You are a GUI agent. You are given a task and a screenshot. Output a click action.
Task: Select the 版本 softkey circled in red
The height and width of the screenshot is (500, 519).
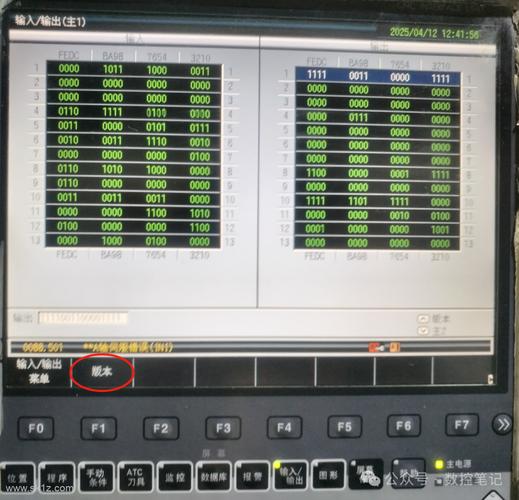(x=101, y=372)
